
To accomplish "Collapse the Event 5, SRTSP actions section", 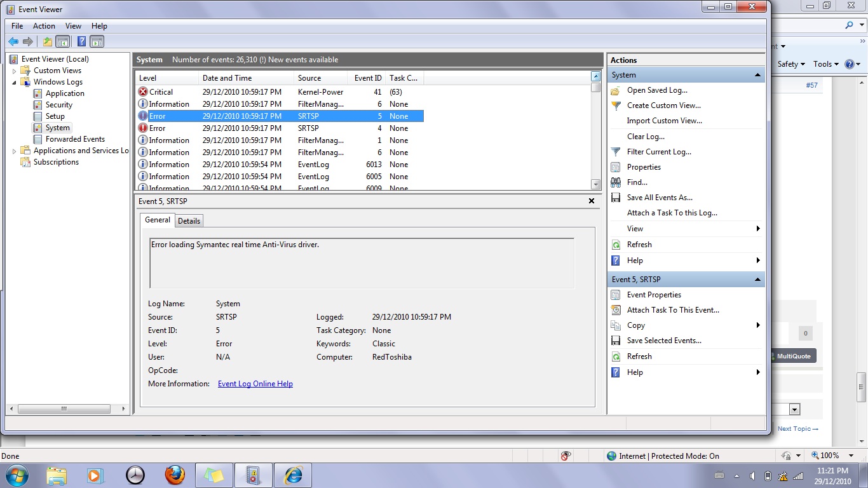I will [757, 280].
